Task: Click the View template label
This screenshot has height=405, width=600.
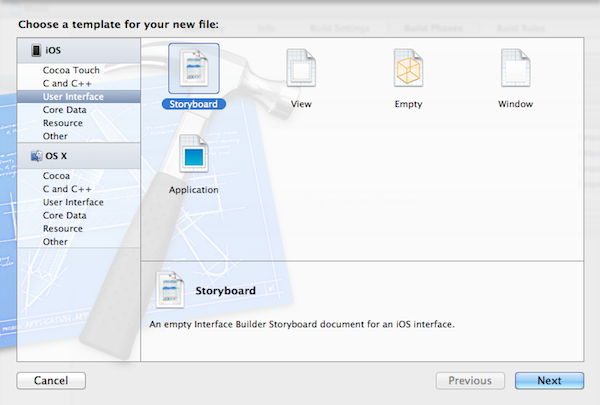Action: point(301,104)
